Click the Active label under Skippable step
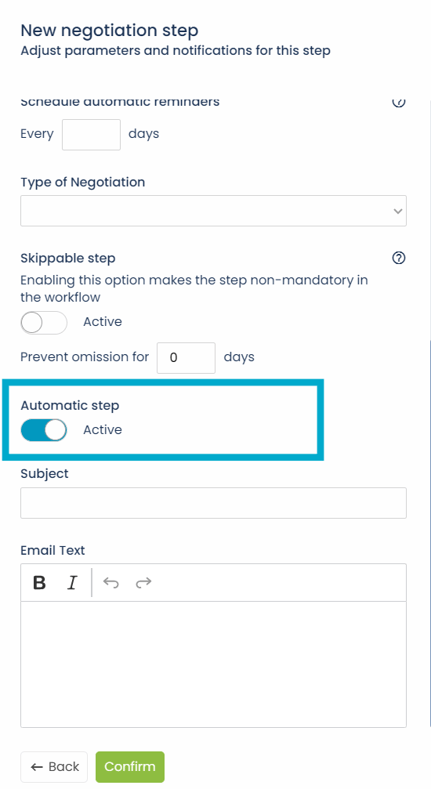The width and height of the screenshot is (431, 789). point(103,322)
